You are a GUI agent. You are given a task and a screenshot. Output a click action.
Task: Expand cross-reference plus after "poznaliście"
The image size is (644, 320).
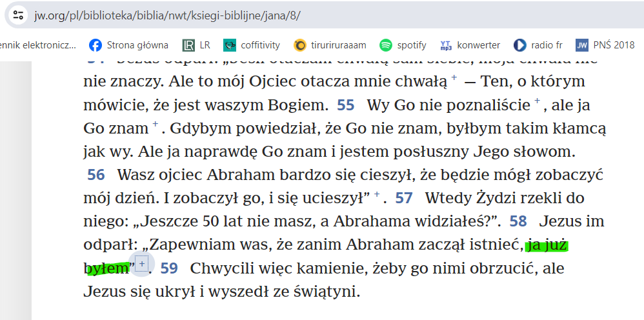click(x=537, y=102)
